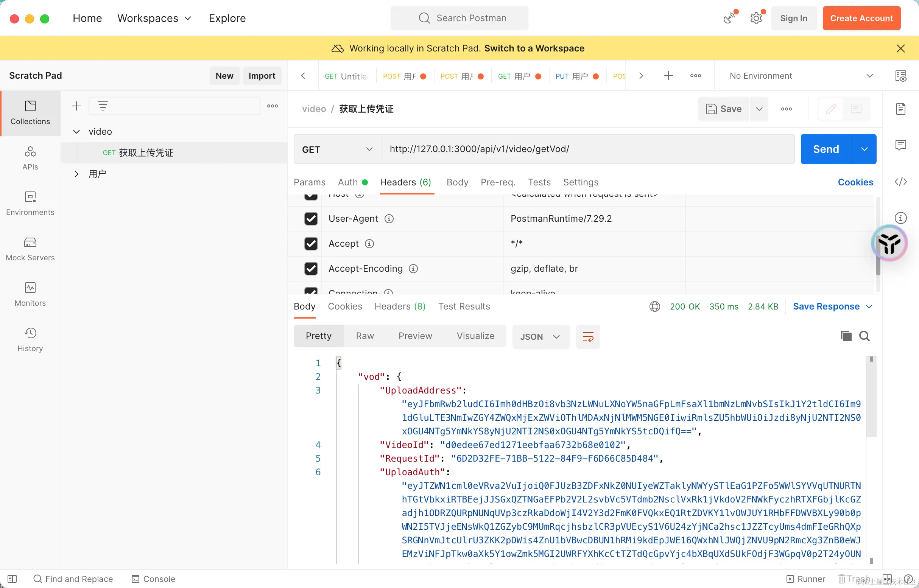Uncheck the User-Agent header checkbox
Image resolution: width=919 pixels, height=588 pixels.
point(311,218)
